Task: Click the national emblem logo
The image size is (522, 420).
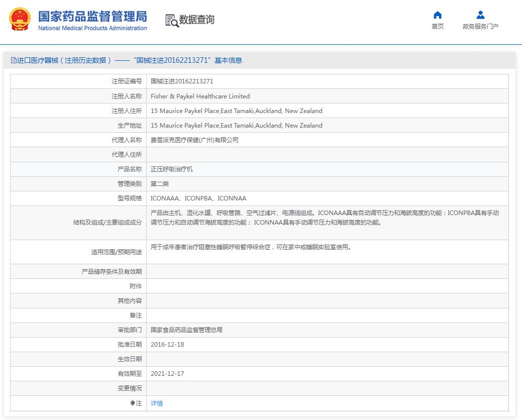Action: tap(20, 20)
